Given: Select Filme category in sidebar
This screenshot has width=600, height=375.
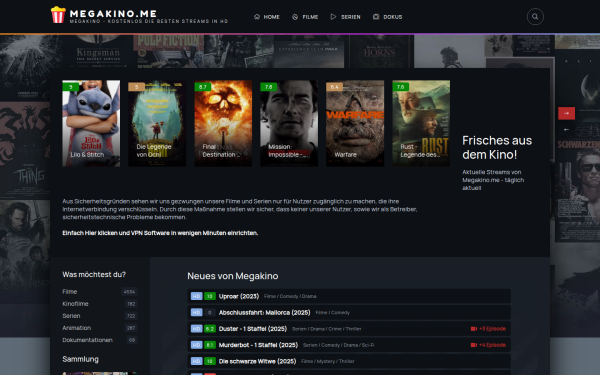Looking at the screenshot, I should (x=70, y=292).
